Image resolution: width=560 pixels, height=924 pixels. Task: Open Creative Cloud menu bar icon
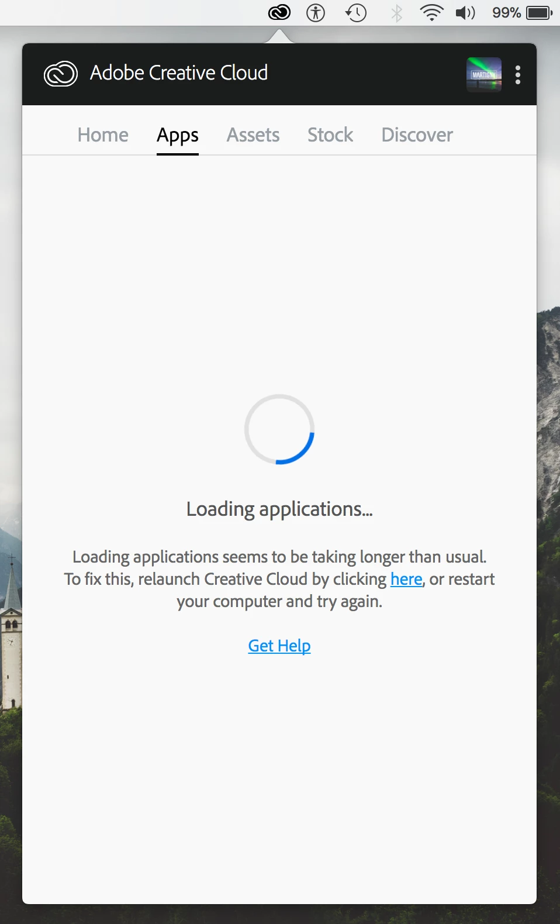click(x=279, y=12)
